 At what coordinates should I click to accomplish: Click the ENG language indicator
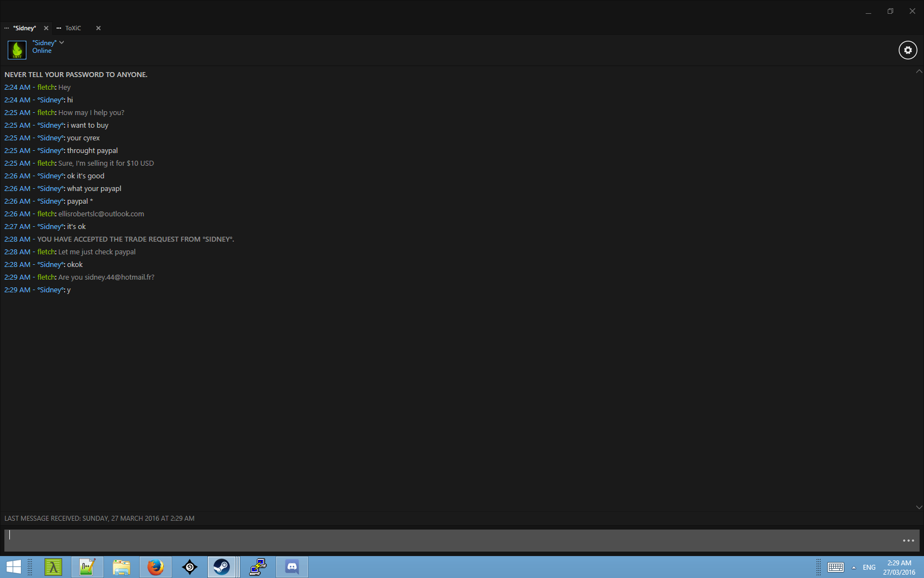coord(869,568)
